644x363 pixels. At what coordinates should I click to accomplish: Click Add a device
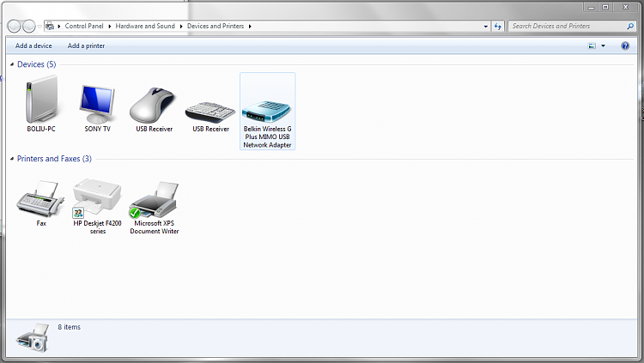33,45
